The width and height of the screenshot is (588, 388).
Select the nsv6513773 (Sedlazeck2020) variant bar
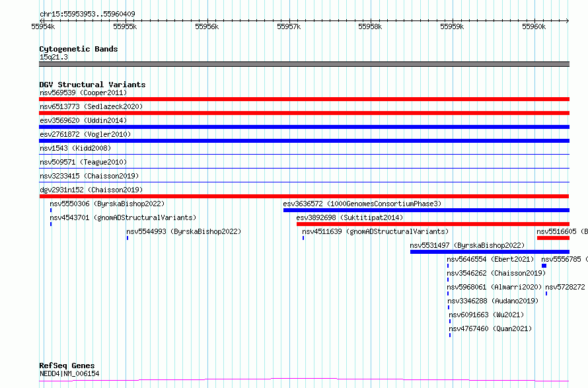coord(304,113)
